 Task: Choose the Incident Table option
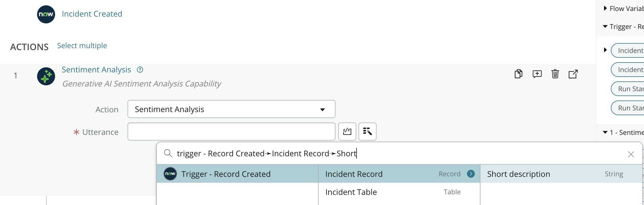pos(399,192)
